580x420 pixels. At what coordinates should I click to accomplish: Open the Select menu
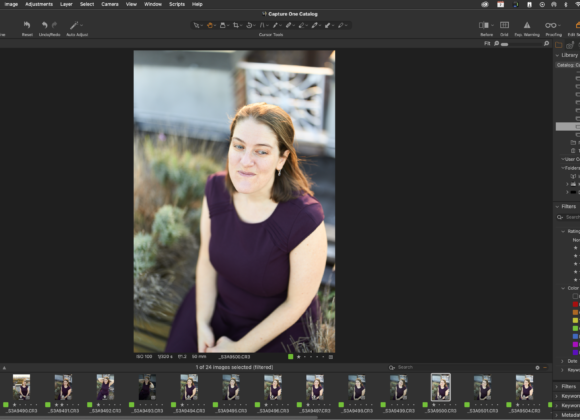pos(87,4)
